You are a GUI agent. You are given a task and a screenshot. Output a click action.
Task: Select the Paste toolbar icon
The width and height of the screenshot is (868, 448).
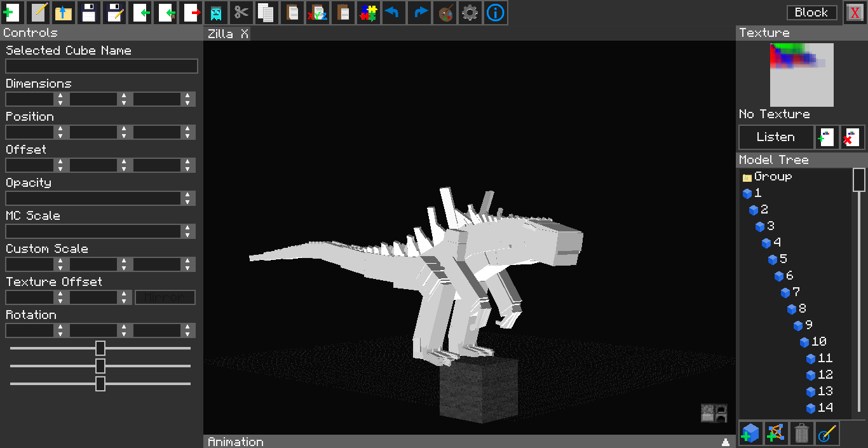coord(292,13)
